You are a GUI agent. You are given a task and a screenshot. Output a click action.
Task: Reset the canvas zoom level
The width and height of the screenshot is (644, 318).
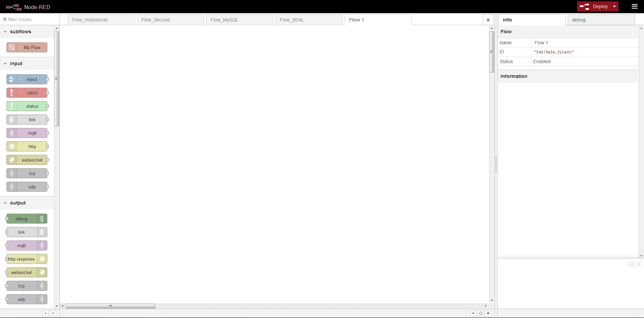click(481, 313)
